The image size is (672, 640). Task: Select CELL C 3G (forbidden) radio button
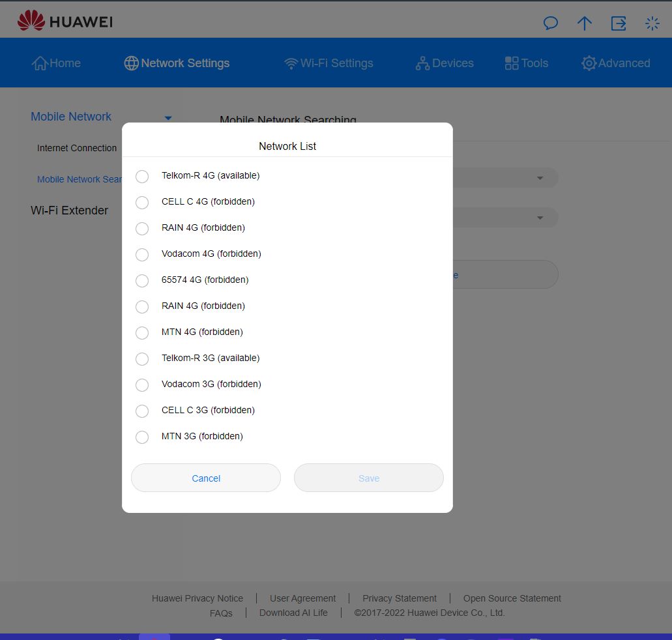click(142, 411)
